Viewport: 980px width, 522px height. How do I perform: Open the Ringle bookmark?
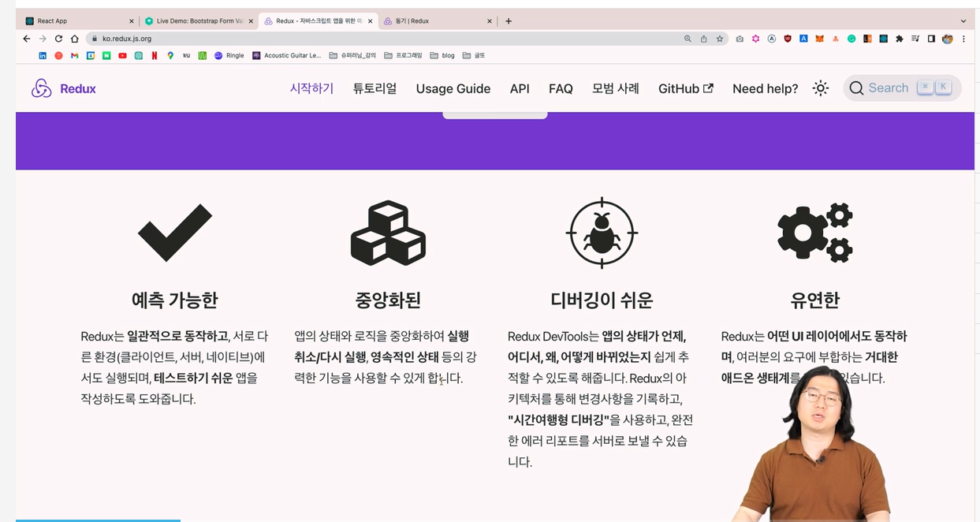(x=229, y=55)
